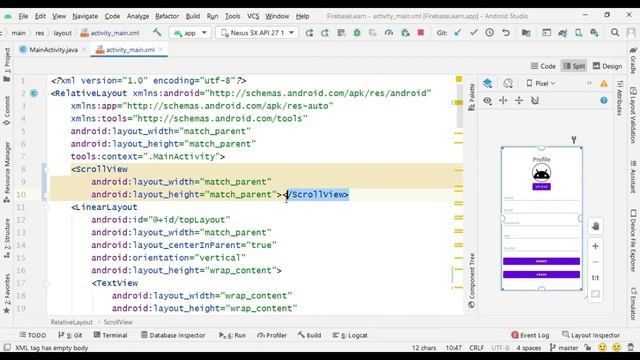
Task: Select the Pan hand tool in preview
Action: tap(595, 226)
